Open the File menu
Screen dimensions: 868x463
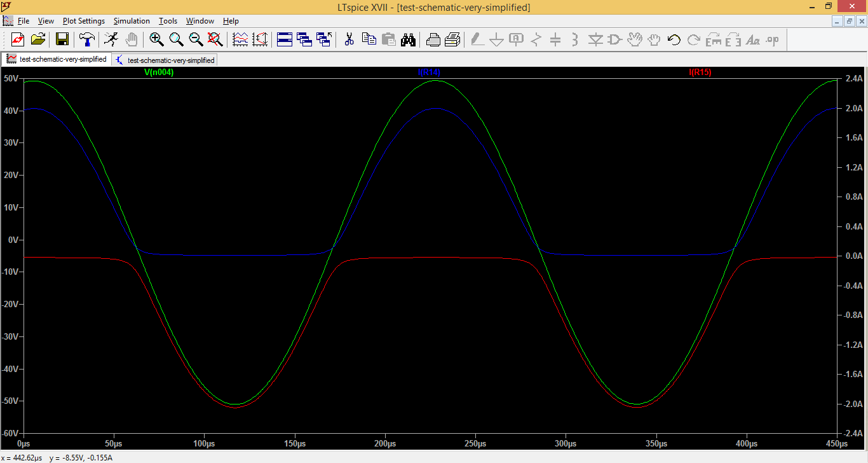coord(24,21)
